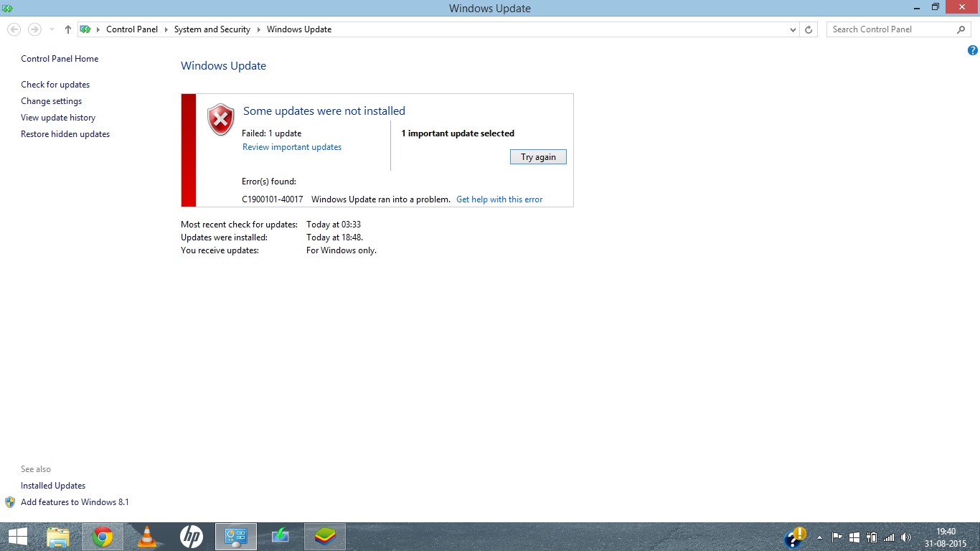The image size is (980, 551).
Task: Expand chevron after Control Panel breadcrumb
Action: 166,29
